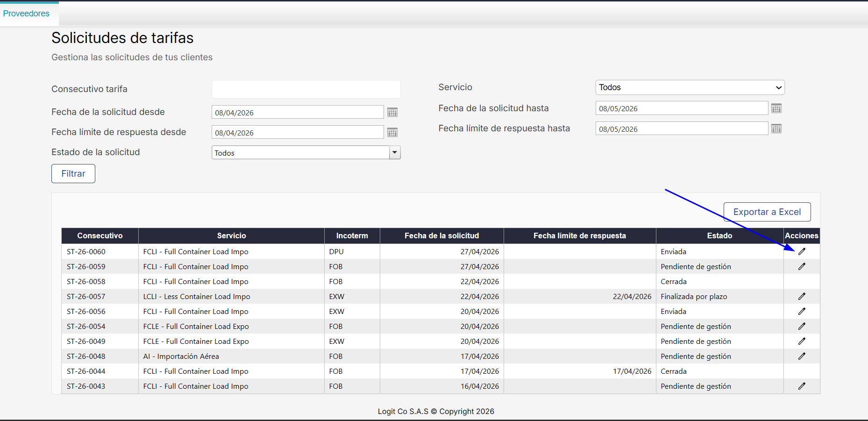The width and height of the screenshot is (868, 421).
Task: Open calendar for Fecha límite de respuesta hasta
Action: pyautogui.click(x=776, y=128)
